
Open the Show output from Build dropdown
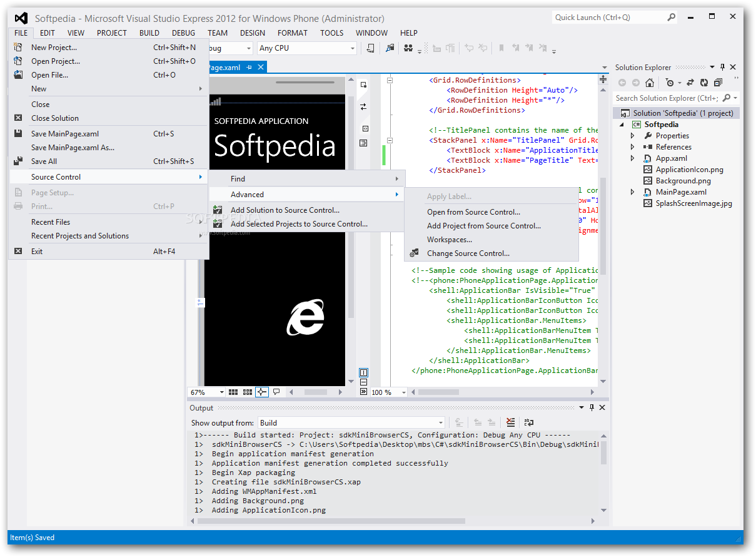(441, 423)
